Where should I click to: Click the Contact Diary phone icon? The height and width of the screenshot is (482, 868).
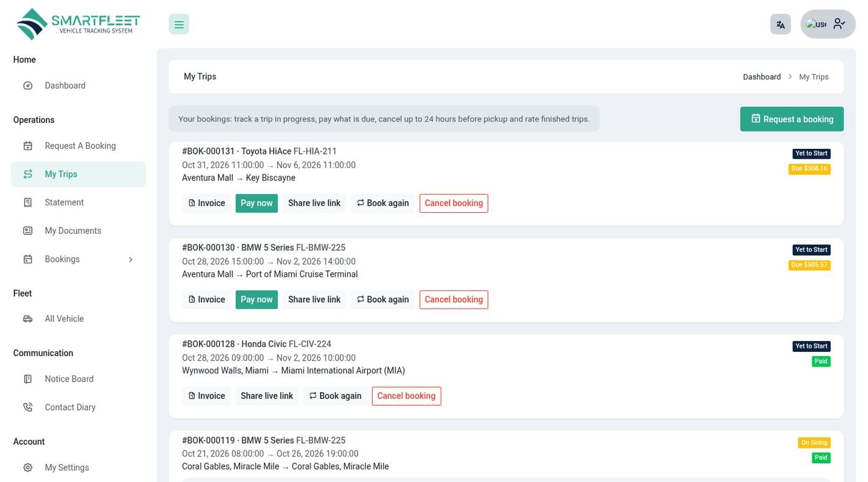[28, 408]
